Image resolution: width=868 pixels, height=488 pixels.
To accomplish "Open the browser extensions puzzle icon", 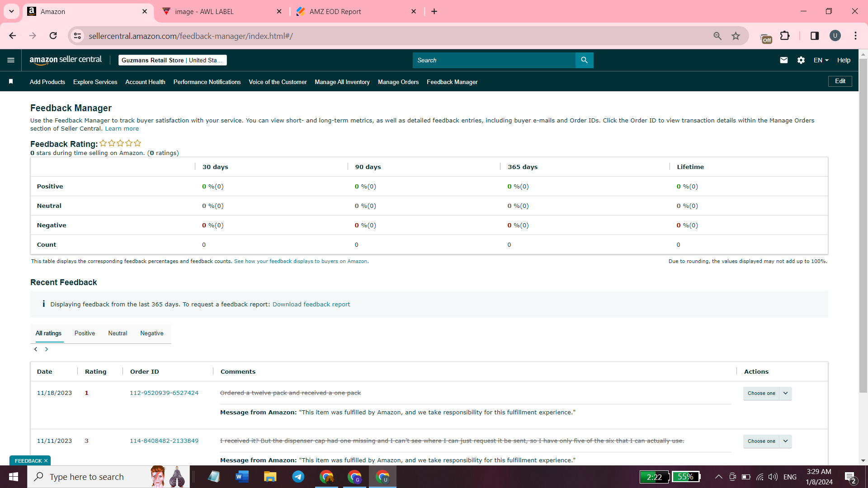I will click(785, 36).
